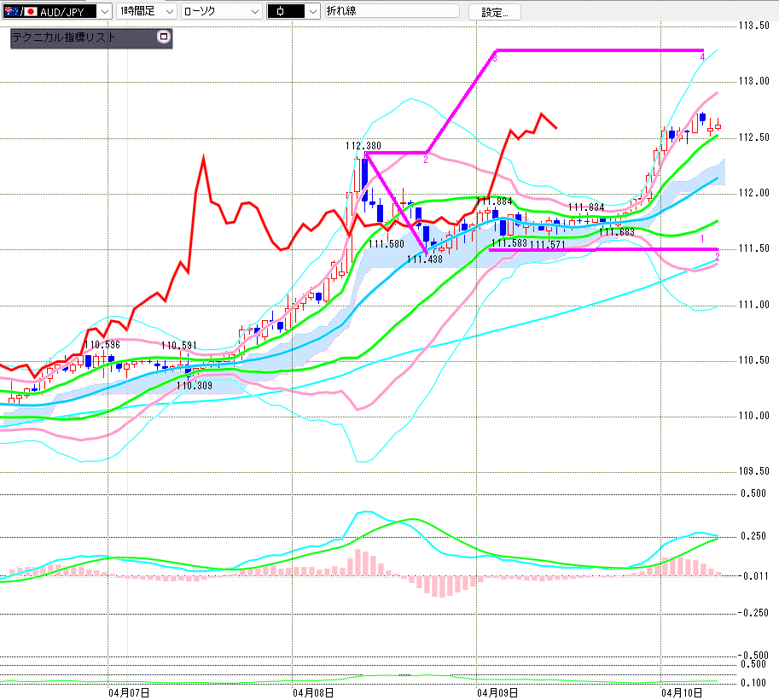Click the 111.438 low price label
The width and height of the screenshot is (779, 700).
[424, 259]
